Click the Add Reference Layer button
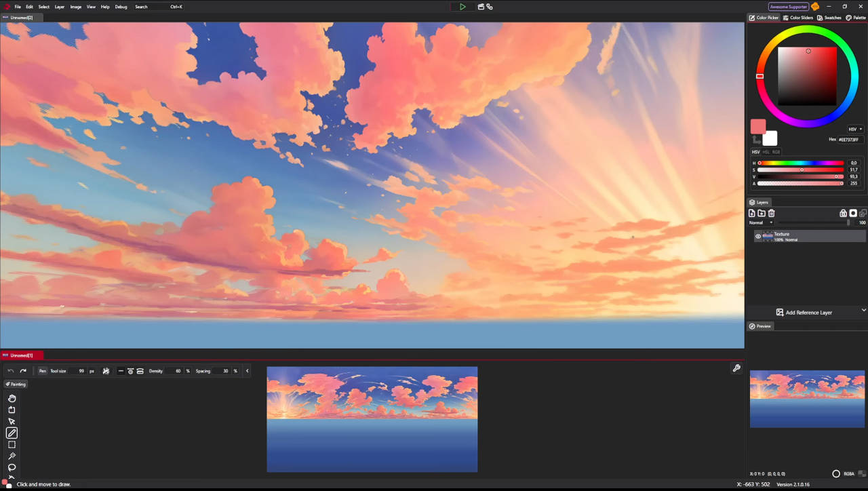 [x=804, y=313]
